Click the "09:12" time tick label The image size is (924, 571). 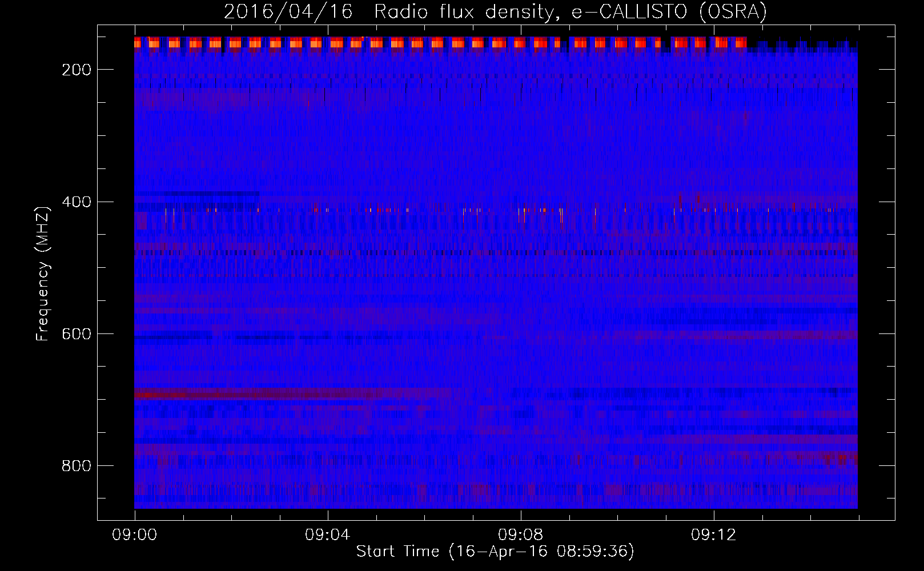pos(714,535)
